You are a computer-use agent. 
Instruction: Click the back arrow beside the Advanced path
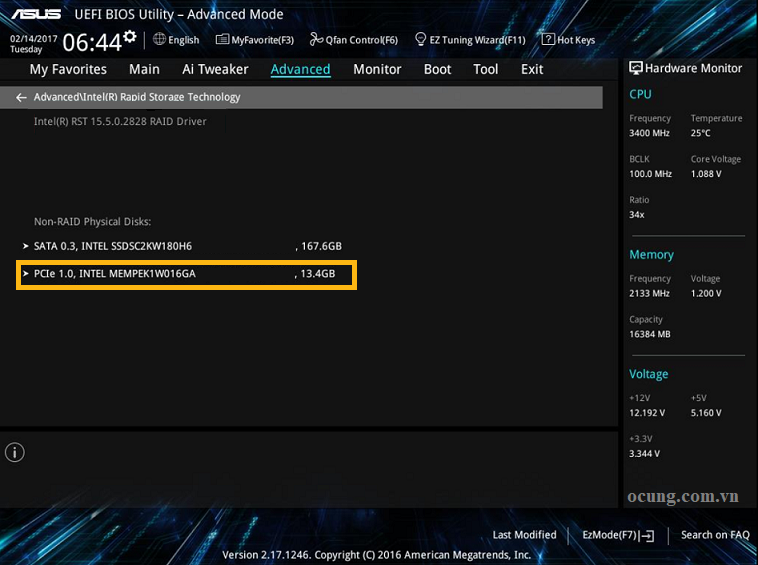pyautogui.click(x=21, y=98)
